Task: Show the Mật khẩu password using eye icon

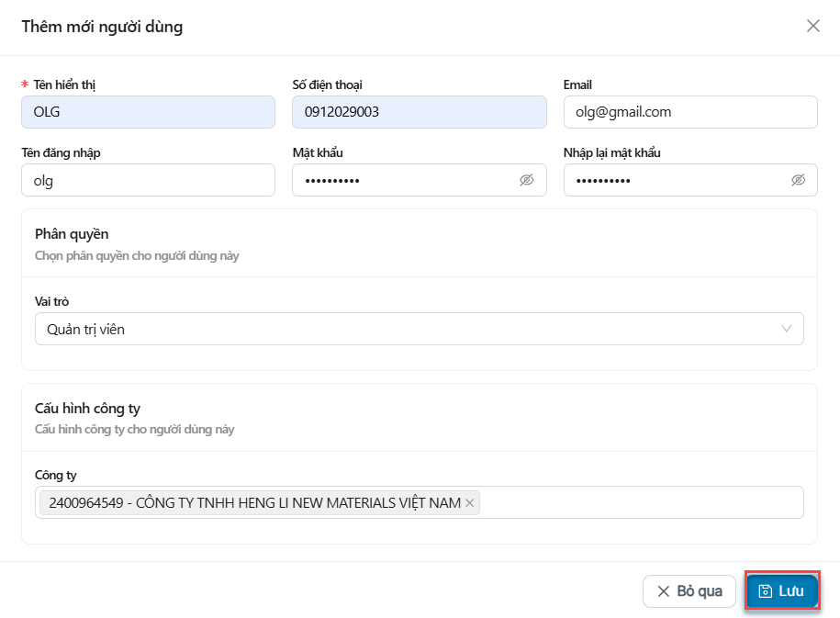Action: (x=526, y=180)
